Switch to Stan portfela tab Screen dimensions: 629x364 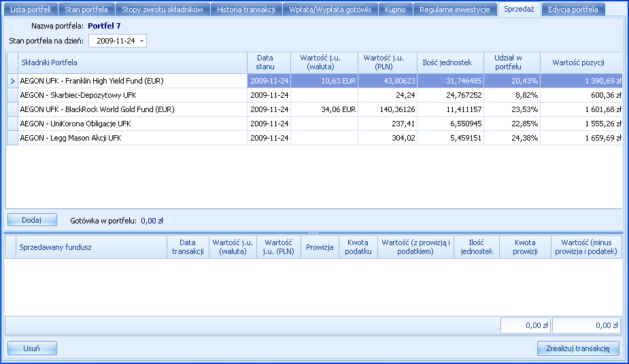point(86,10)
